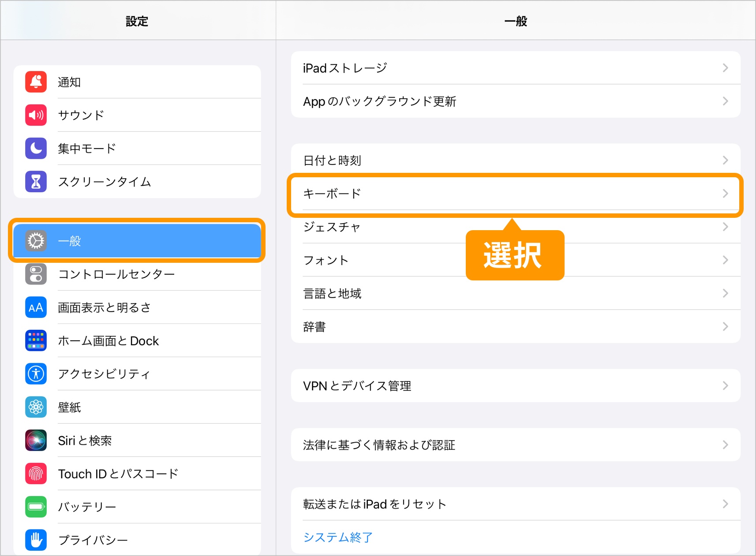Open コントロールセンター settings icon

click(36, 274)
